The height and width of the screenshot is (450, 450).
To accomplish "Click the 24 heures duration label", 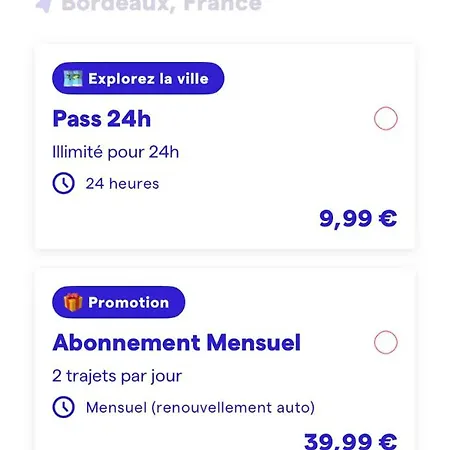I will [x=122, y=184].
